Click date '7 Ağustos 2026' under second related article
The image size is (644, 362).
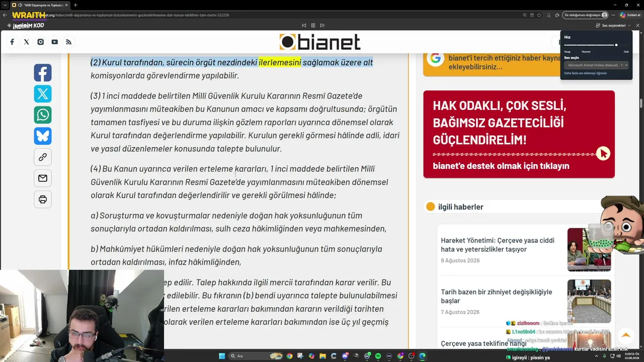click(460, 312)
